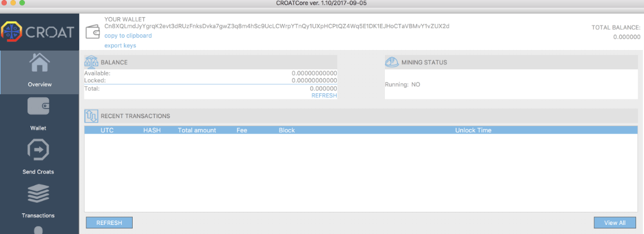Click the Available: label

[98, 73]
